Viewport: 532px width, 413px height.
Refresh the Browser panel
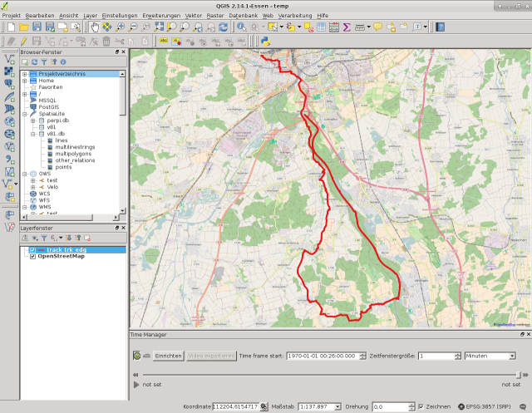(x=35, y=62)
